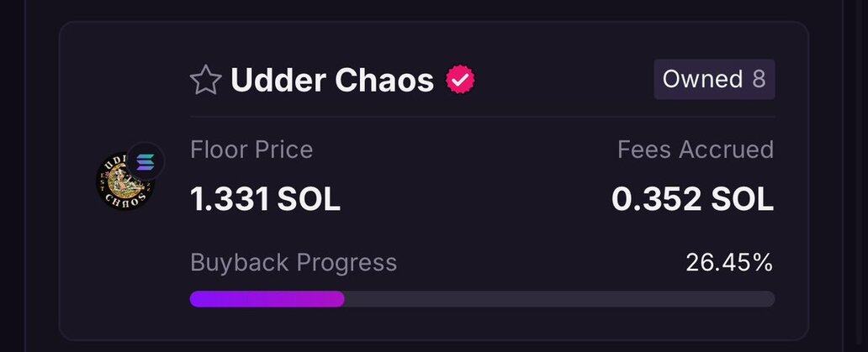The height and width of the screenshot is (352, 868).
Task: Click the Floor Price label
Action: pyautogui.click(x=251, y=150)
